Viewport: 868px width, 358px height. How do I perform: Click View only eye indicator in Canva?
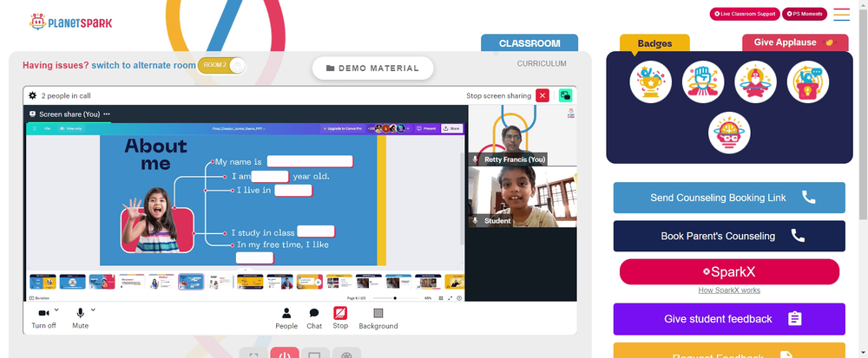click(71, 128)
